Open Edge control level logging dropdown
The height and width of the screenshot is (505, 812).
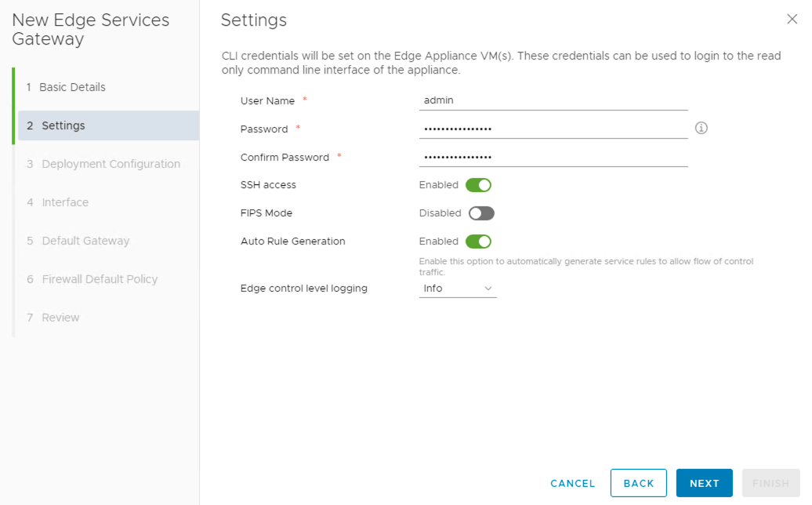458,289
